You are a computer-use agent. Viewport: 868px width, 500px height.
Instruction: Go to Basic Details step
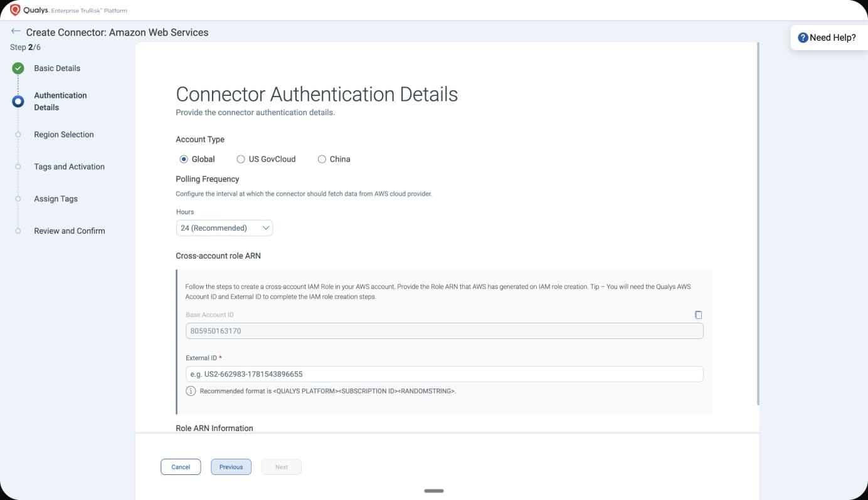tap(57, 68)
